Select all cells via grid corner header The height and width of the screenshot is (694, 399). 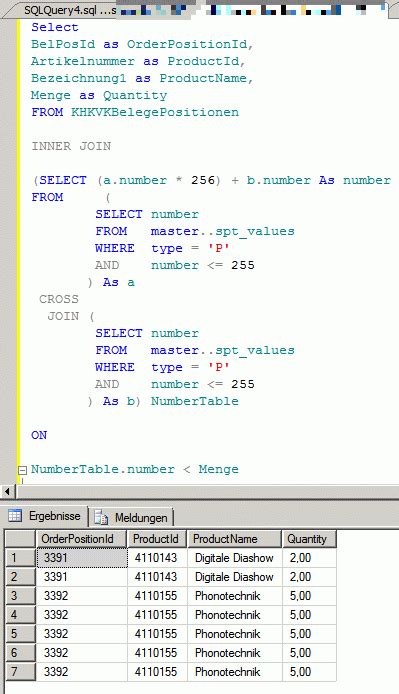point(20,539)
